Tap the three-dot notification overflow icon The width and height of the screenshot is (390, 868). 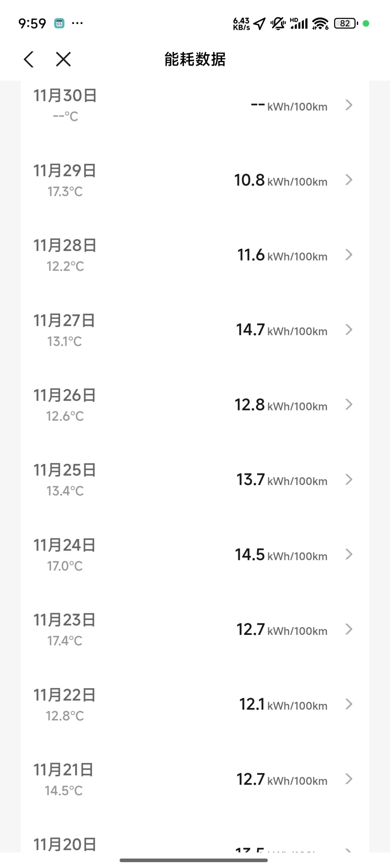tap(77, 23)
